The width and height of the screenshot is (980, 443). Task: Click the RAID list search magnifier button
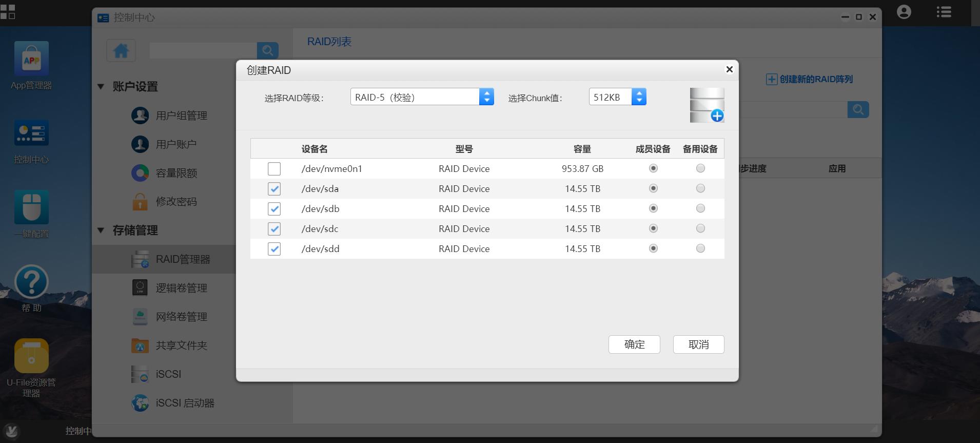858,109
